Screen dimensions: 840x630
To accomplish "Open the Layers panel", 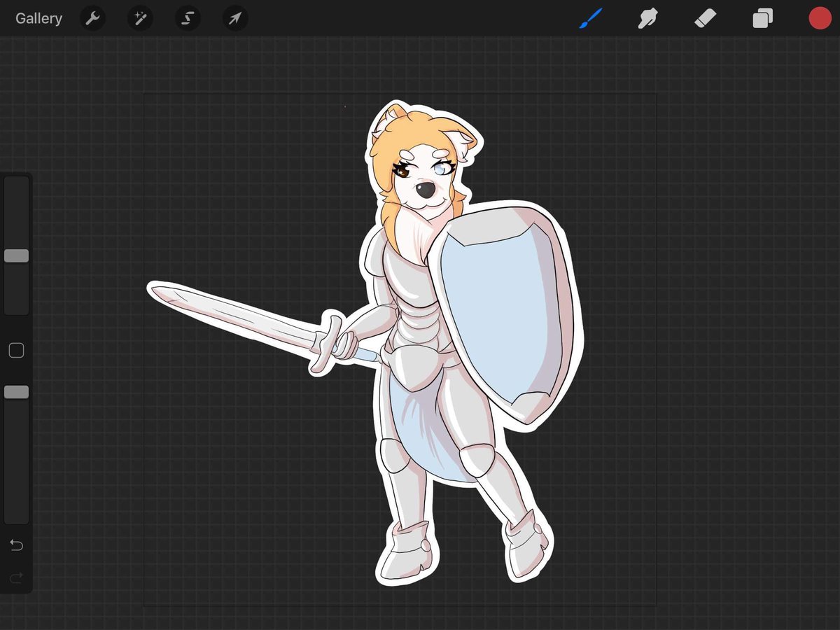I will 762,18.
